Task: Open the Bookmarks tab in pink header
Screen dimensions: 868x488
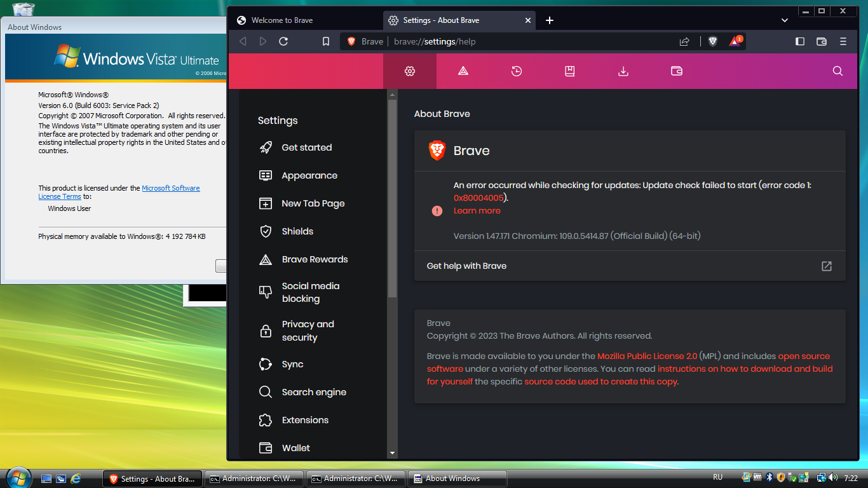Action: [x=570, y=71]
